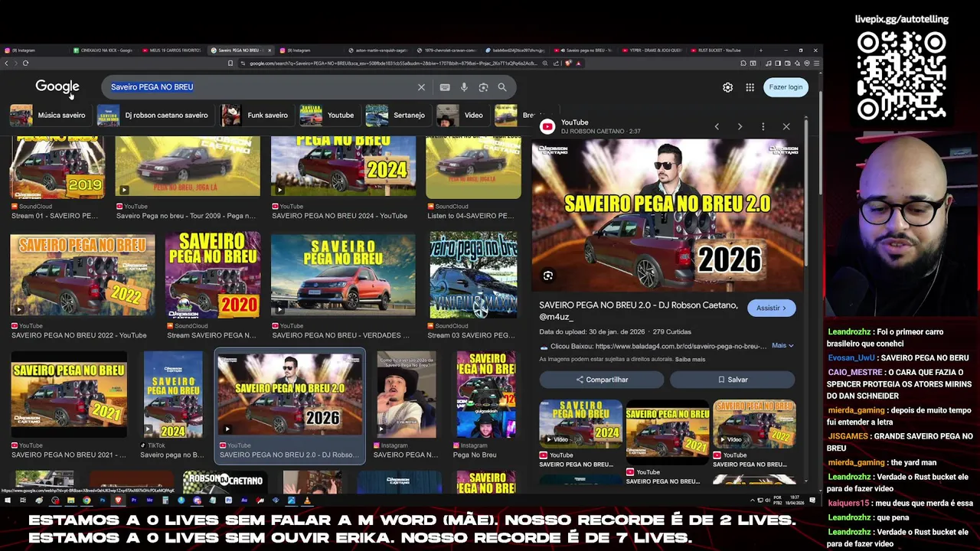Click the Google logo
This screenshot has width=980, height=551.
(57, 87)
